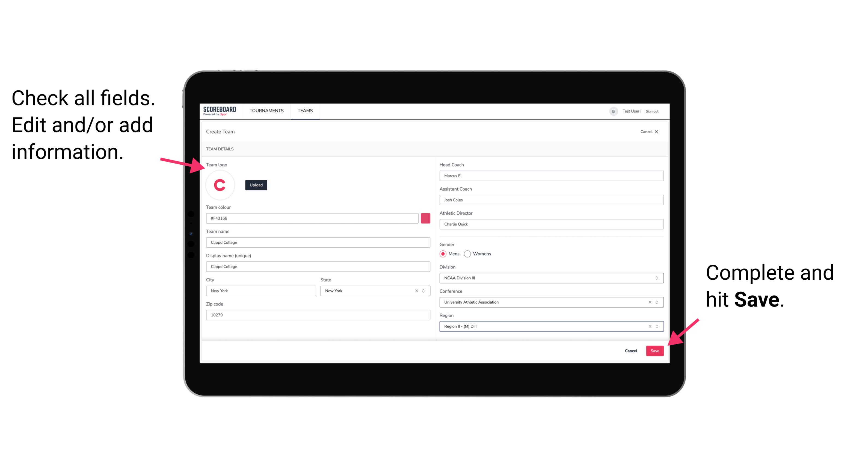Edit the team colour hex field
868x467 pixels.
(313, 218)
